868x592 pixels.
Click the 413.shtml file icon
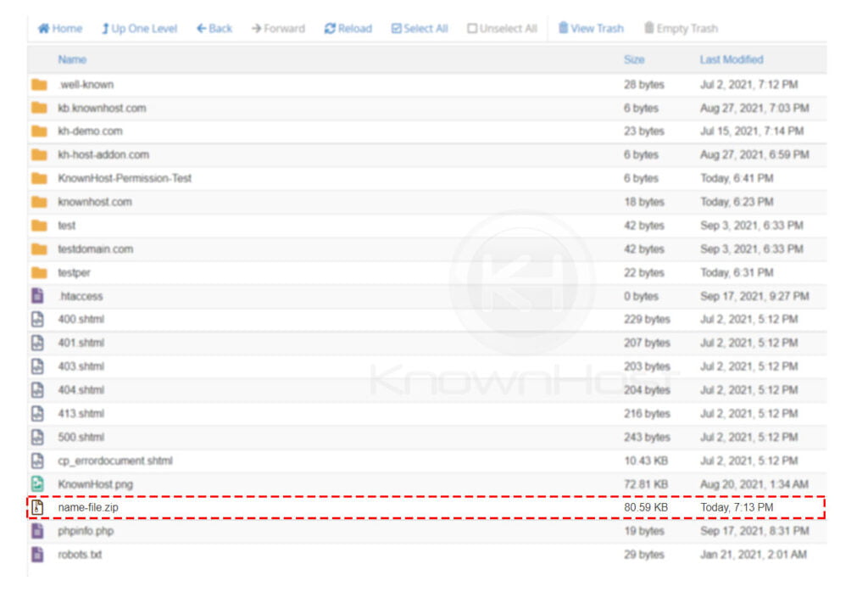(x=37, y=413)
